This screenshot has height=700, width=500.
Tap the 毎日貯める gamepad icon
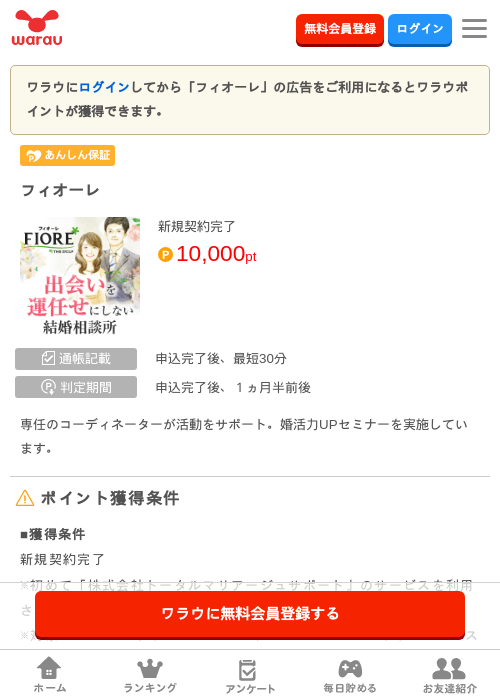[x=350, y=669]
